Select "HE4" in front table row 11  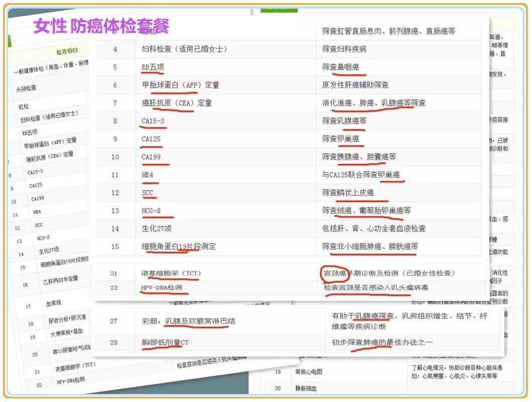(149, 175)
